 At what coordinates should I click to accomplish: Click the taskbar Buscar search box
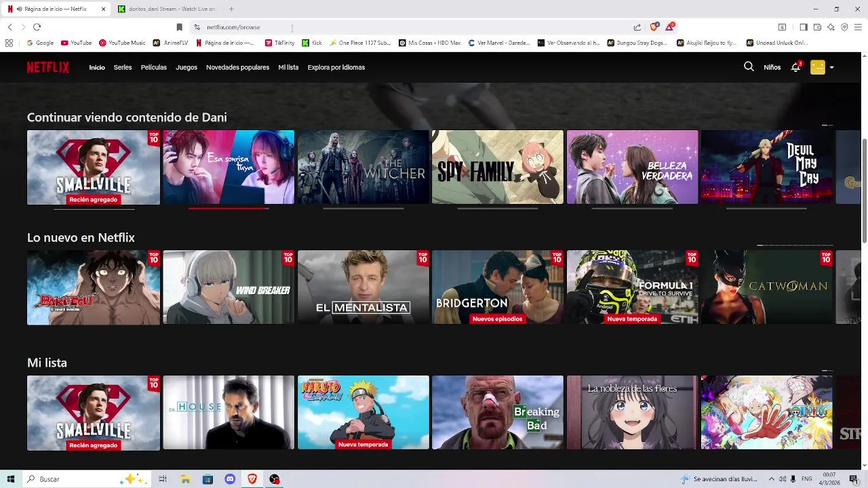point(87,479)
